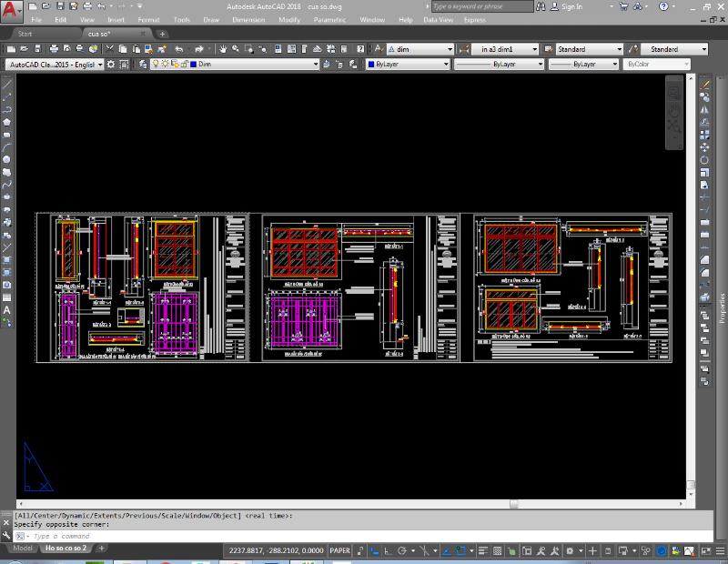Toggle Transparency display in status bar
This screenshot has width=728, height=564.
point(497,551)
